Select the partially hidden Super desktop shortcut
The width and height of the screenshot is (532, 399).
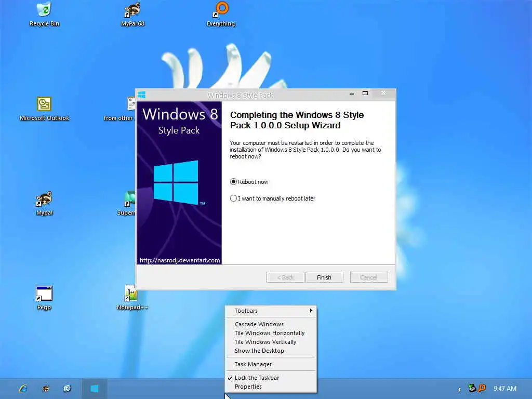pos(126,203)
